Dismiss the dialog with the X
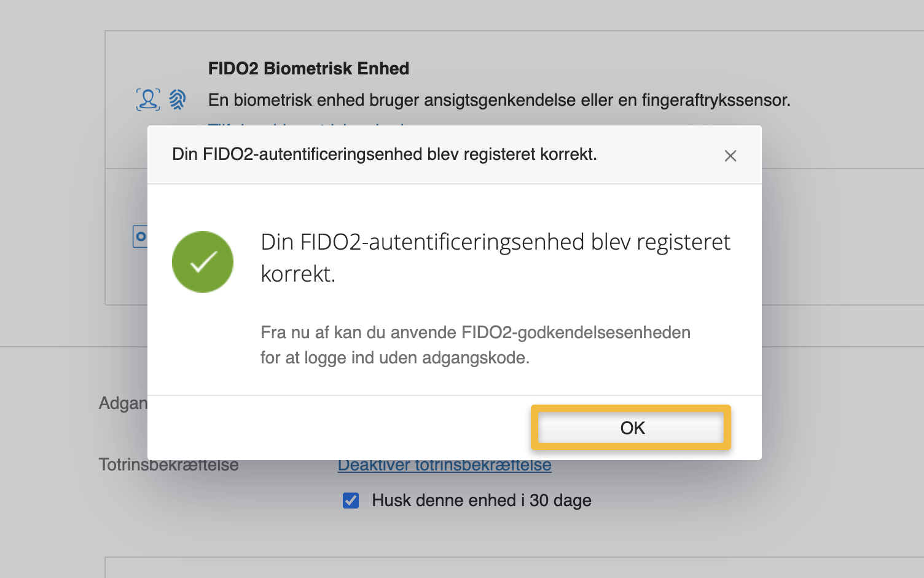This screenshot has width=924, height=578. (x=730, y=156)
